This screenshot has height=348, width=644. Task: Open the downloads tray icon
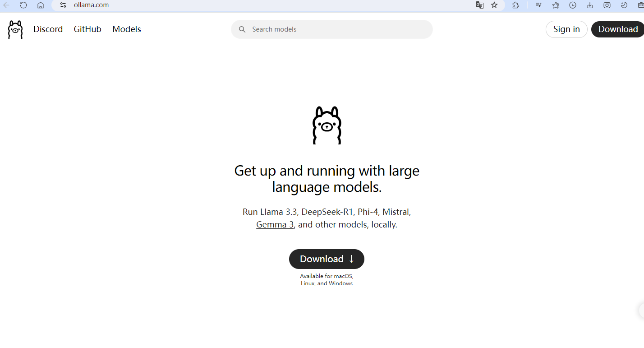tap(590, 5)
